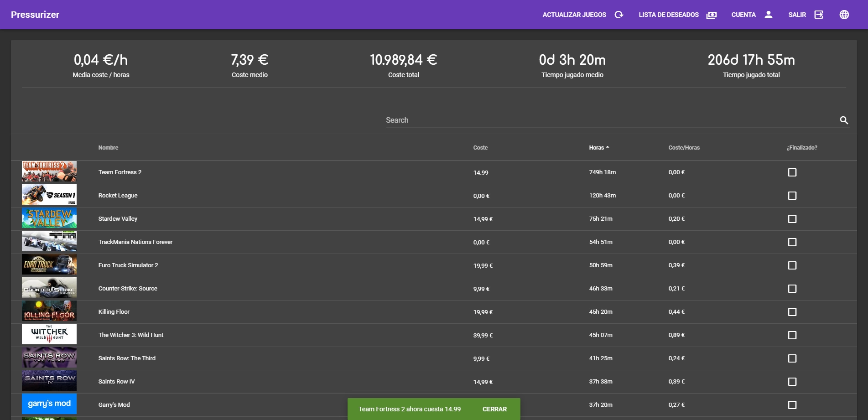Click total played time 206d 17h 55m
The image size is (868, 420).
[x=751, y=60]
